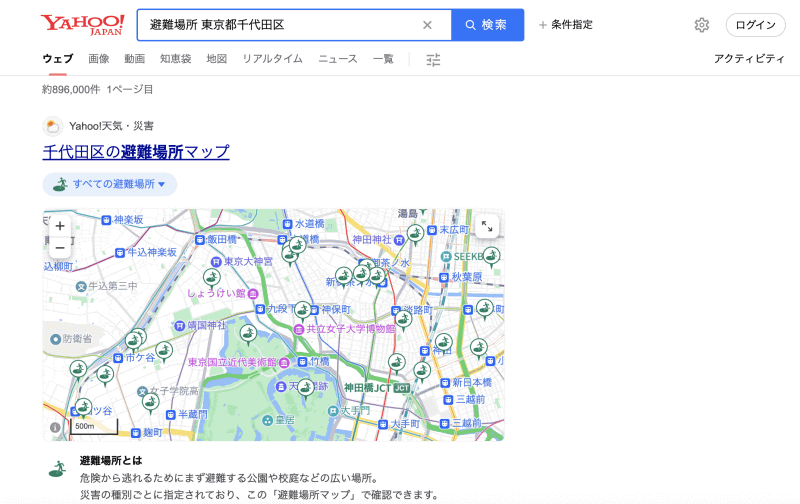Open the 一覧 tab

point(383,59)
